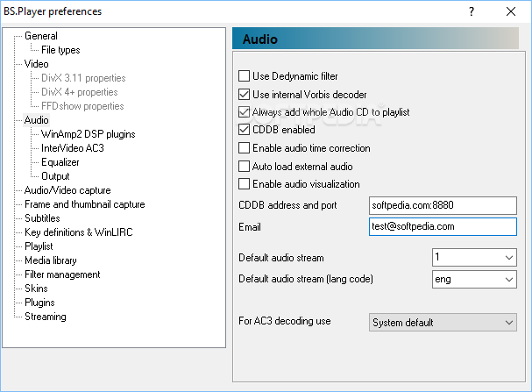
Task: Select Playlist in the preferences tree
Action: tap(39, 246)
